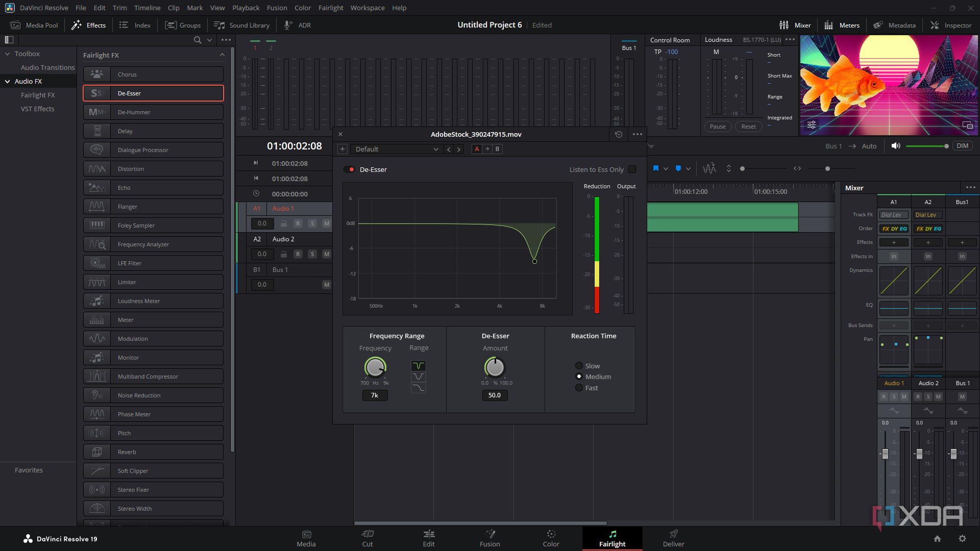Mute the Audio 1 track
980x551 pixels.
point(327,223)
